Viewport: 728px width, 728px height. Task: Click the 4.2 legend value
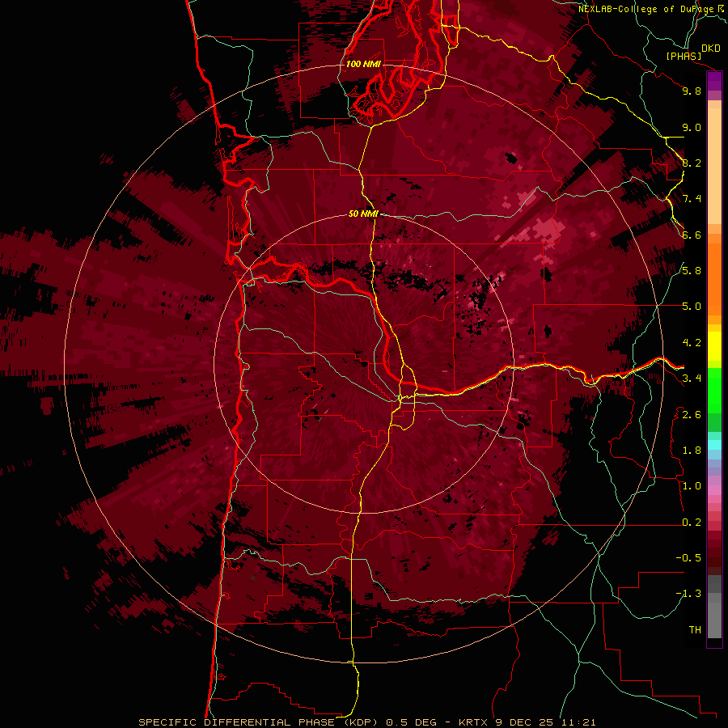(692, 343)
